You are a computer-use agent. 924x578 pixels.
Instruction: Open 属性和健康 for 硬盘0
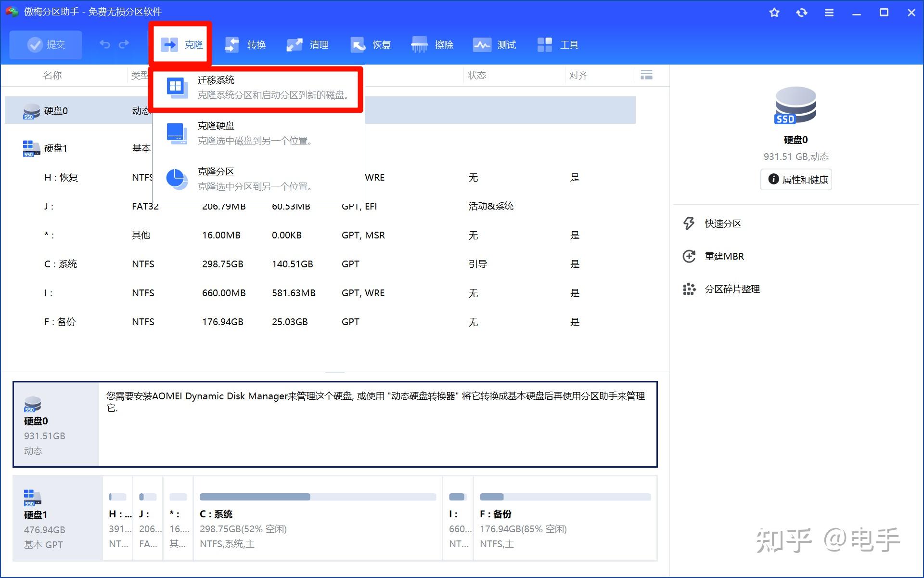[796, 179]
